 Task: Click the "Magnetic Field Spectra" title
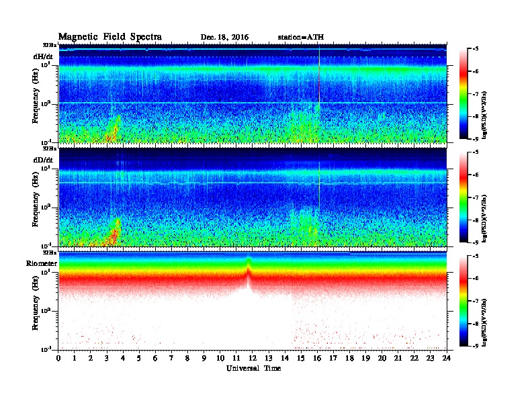(110, 37)
